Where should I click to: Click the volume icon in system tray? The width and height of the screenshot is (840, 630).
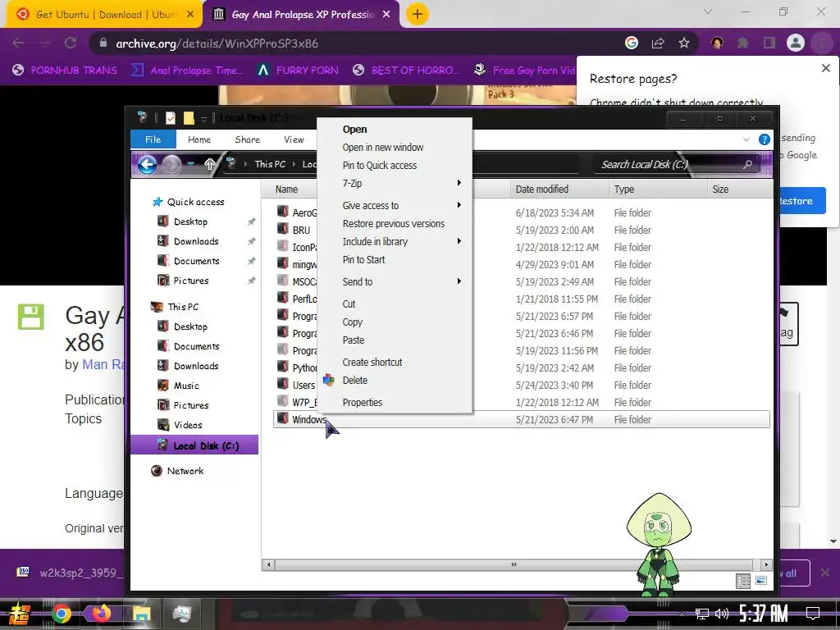(x=722, y=614)
